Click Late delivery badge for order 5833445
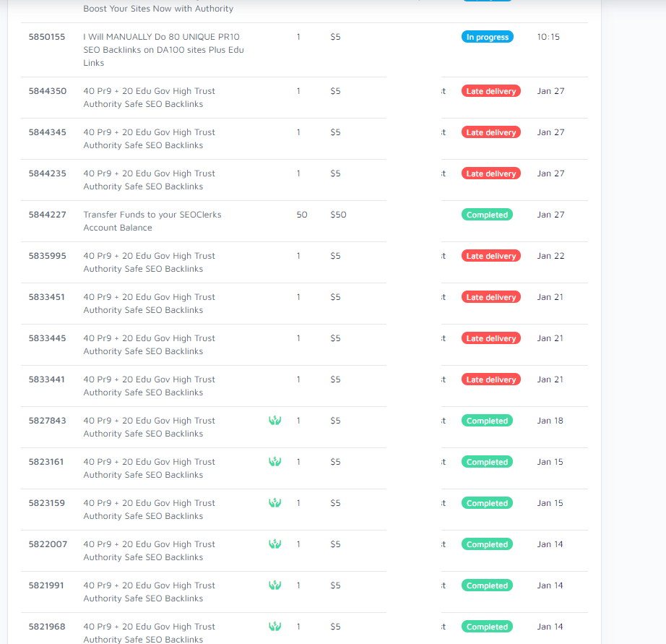This screenshot has height=644, width=666. pos(490,338)
